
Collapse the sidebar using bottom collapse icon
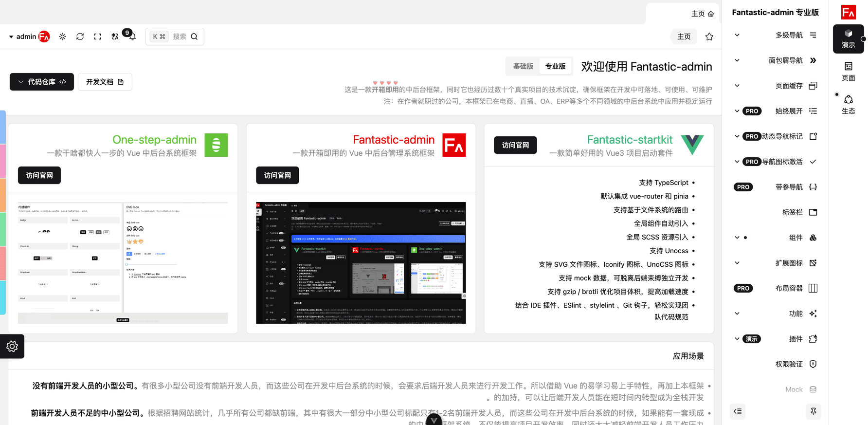pyautogui.click(x=738, y=411)
